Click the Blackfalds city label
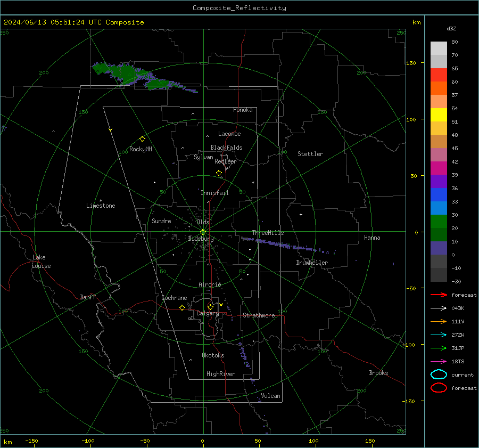The width and height of the screenshot is (479, 448). tap(226, 148)
